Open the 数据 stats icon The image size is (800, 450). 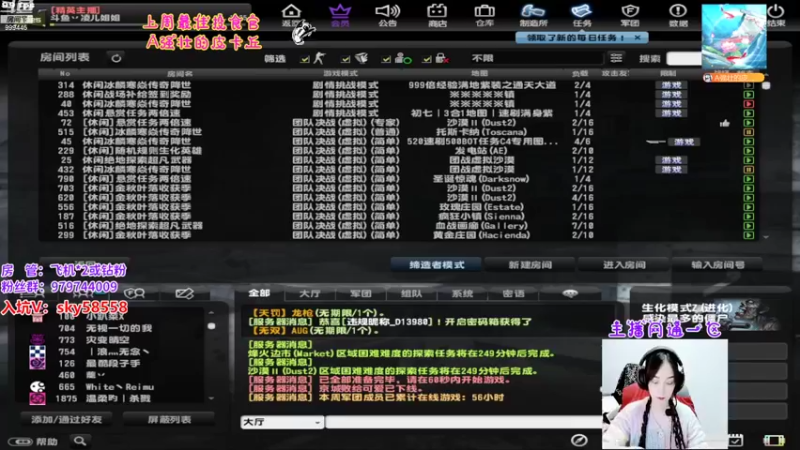point(678,15)
